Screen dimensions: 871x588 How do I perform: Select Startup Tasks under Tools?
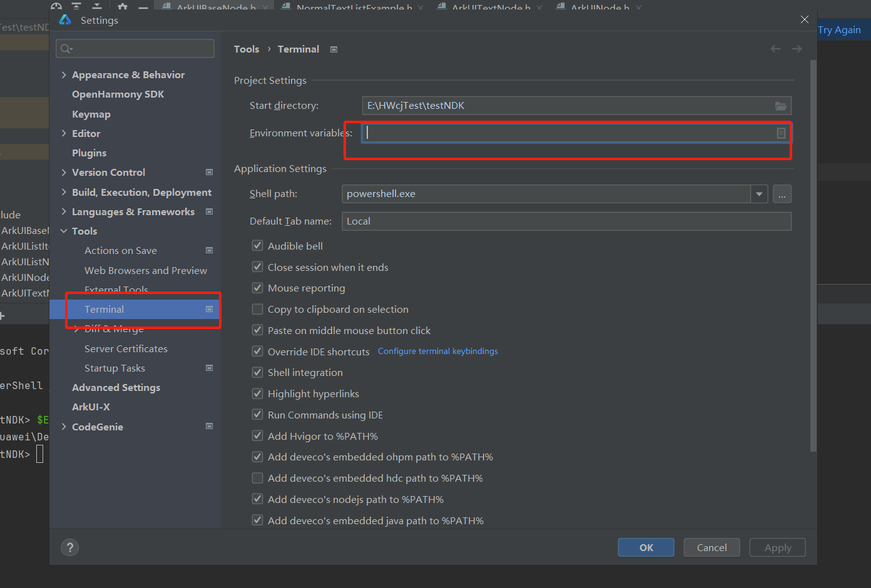click(115, 368)
